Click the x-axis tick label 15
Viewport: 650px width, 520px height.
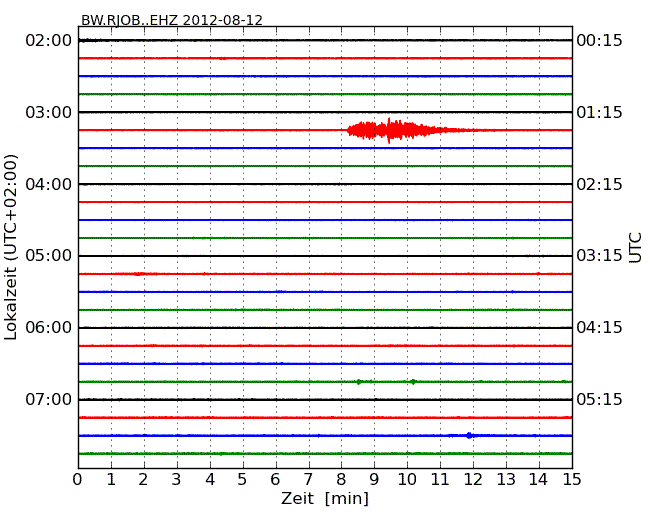click(x=572, y=479)
